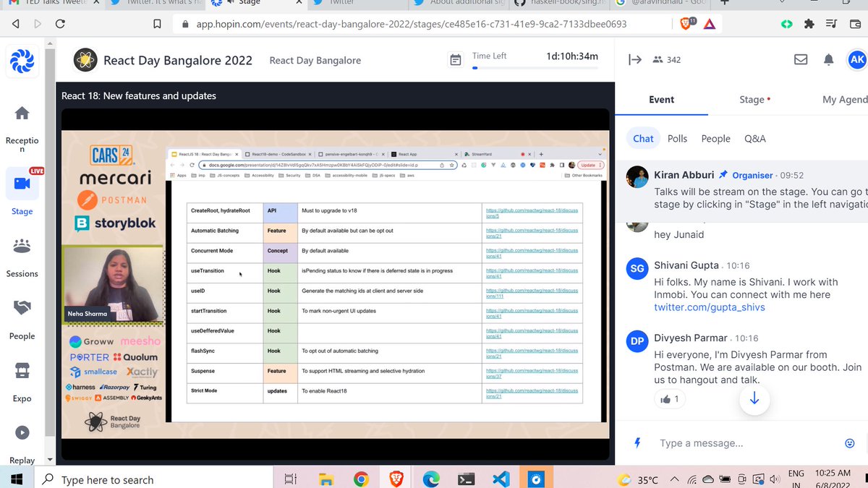Image resolution: width=868 pixels, height=488 pixels.
Task: Open the My Agenda tab
Action: click(845, 100)
